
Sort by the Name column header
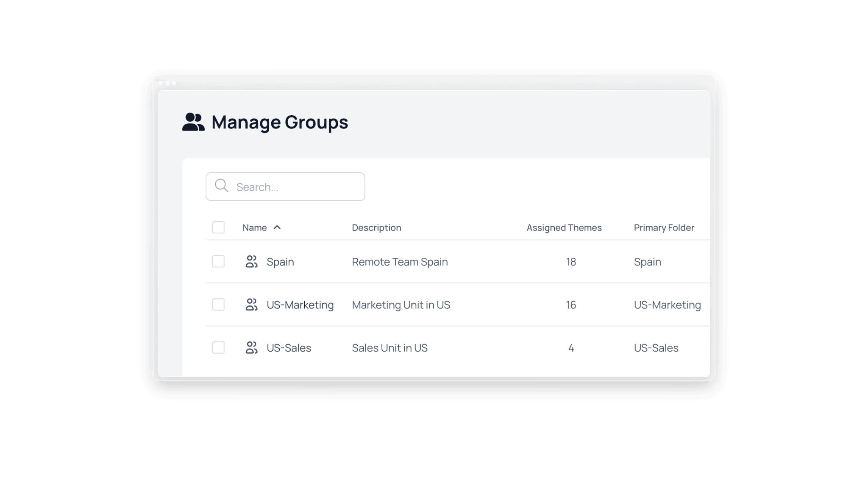click(255, 227)
